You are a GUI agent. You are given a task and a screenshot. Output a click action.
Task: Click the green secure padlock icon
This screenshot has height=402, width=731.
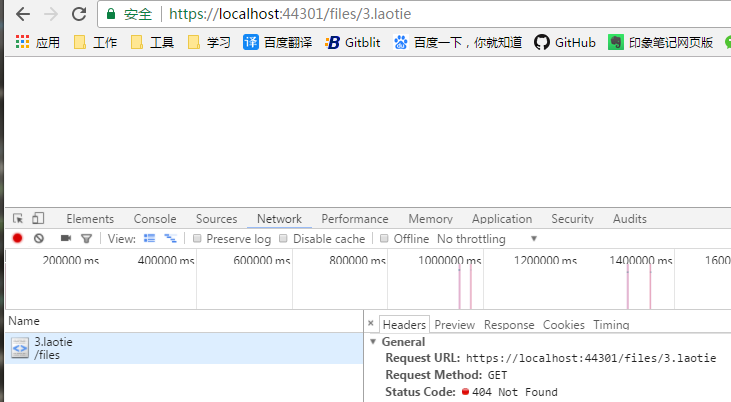(111, 14)
